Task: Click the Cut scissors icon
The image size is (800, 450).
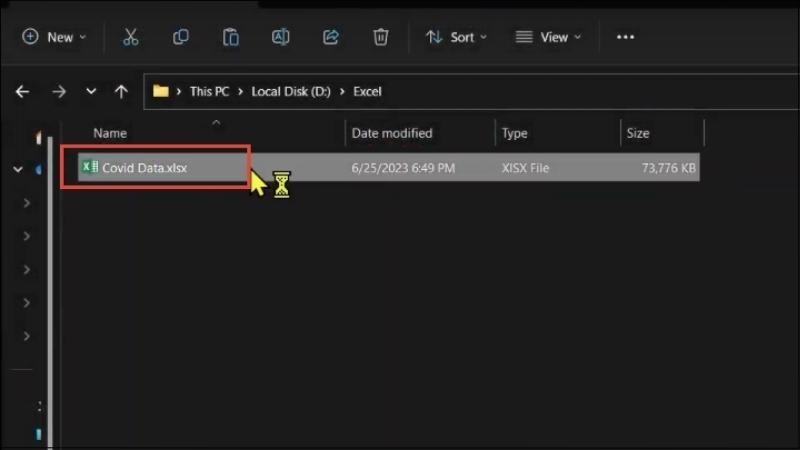Action: pos(131,37)
